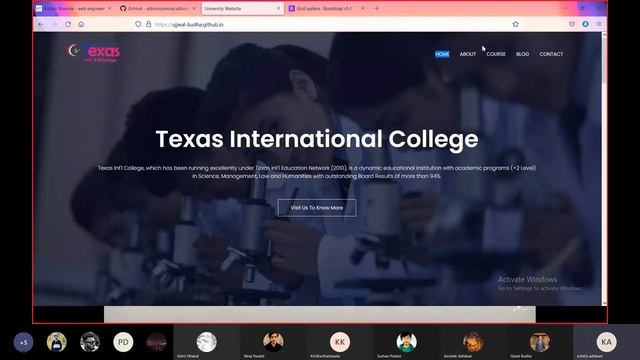Click the Texas International College heading
The width and height of the screenshot is (640, 360).
[317, 139]
